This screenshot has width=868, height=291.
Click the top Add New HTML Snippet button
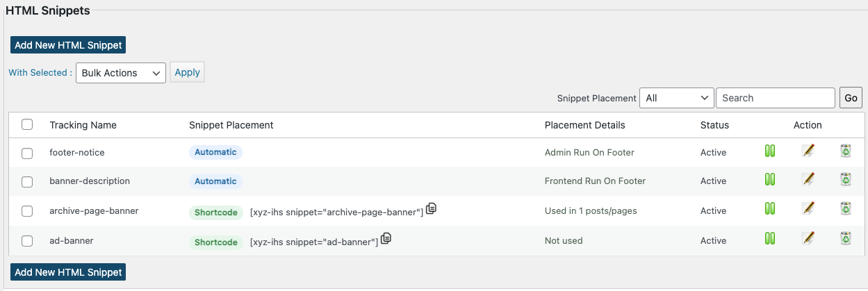coord(68,45)
